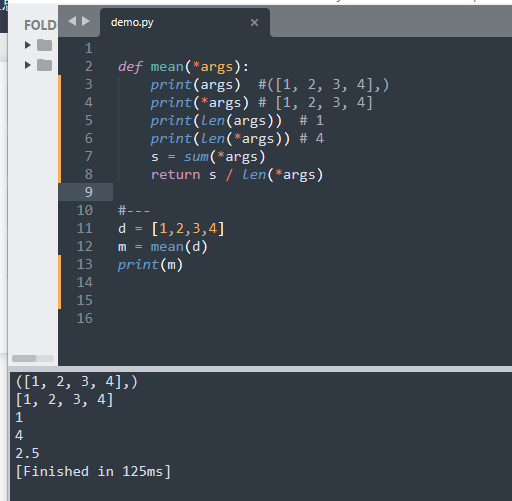Place cursor on def mean line
Image resolution: width=512 pixels, height=501 pixels.
(183, 67)
